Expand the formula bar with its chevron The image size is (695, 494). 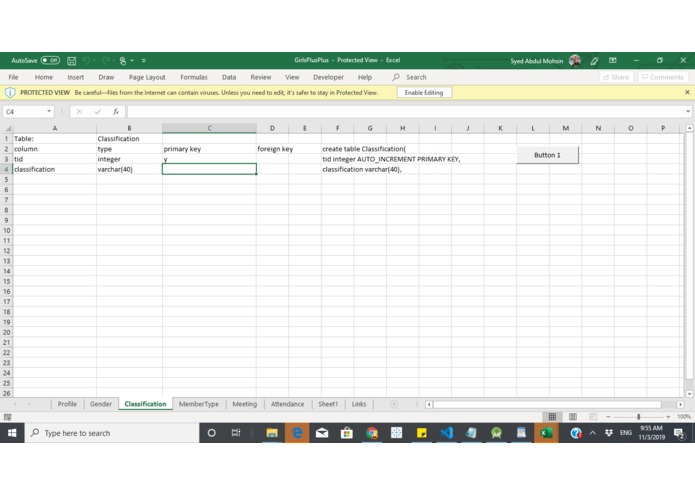687,111
